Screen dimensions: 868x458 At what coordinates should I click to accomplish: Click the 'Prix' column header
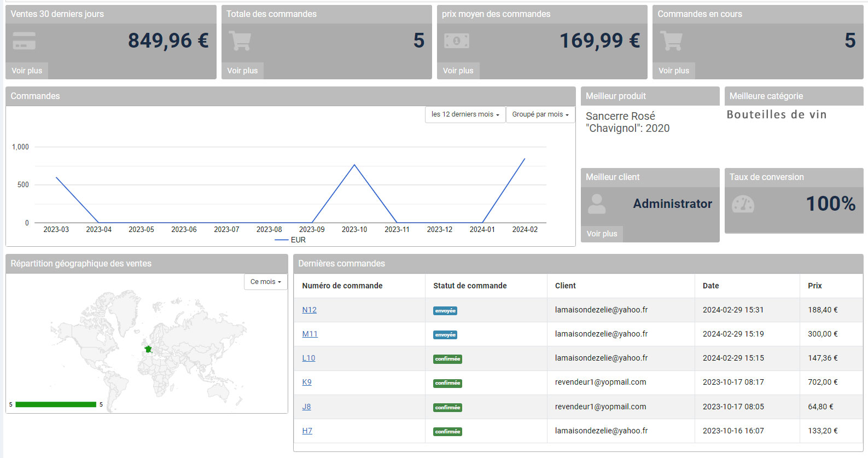[815, 286]
